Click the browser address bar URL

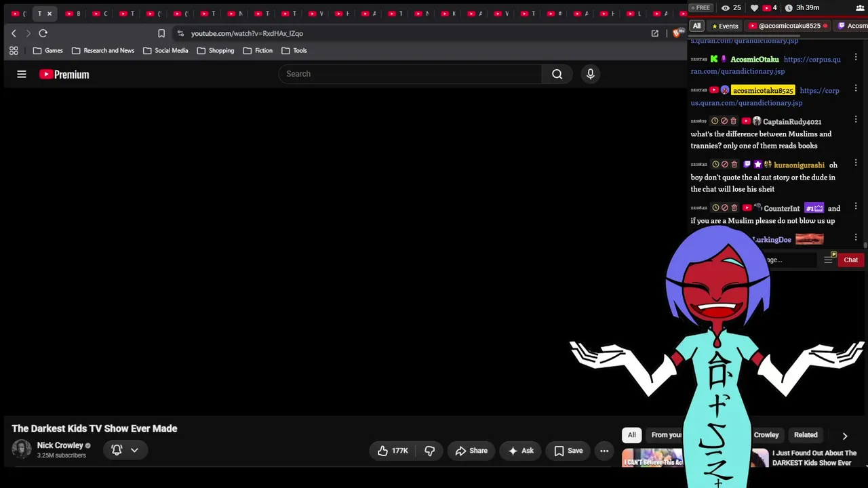click(247, 33)
